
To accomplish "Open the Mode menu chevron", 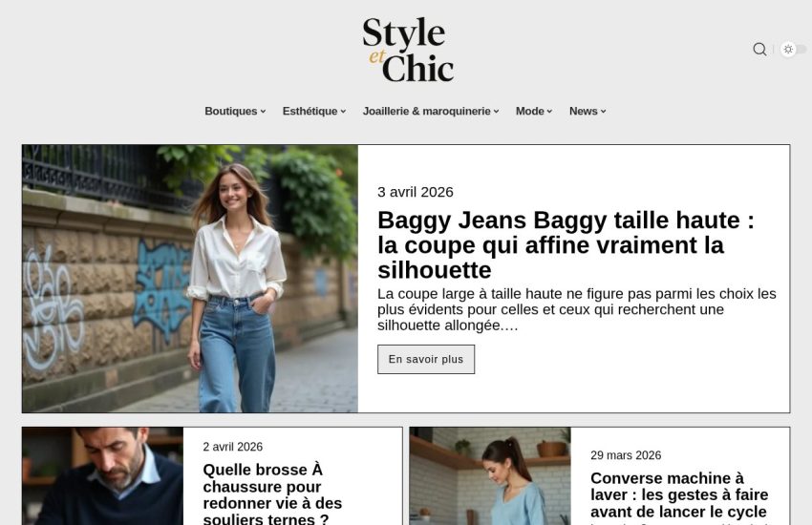I will (x=549, y=112).
